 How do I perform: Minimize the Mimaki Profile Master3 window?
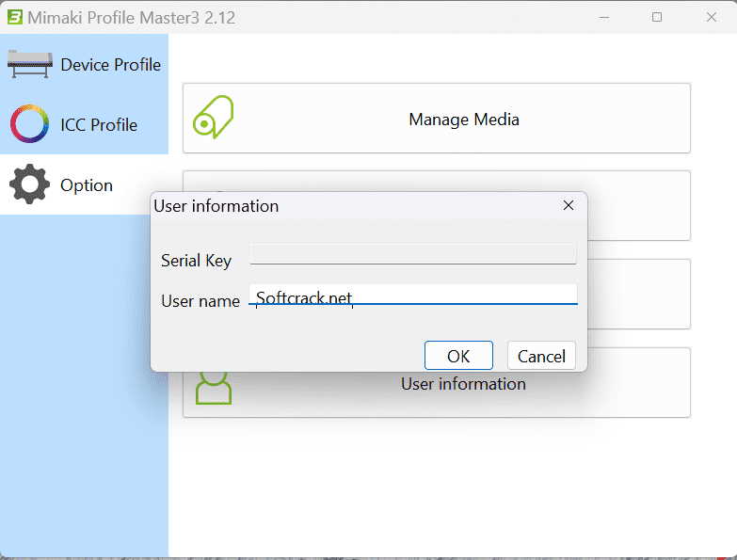(605, 17)
